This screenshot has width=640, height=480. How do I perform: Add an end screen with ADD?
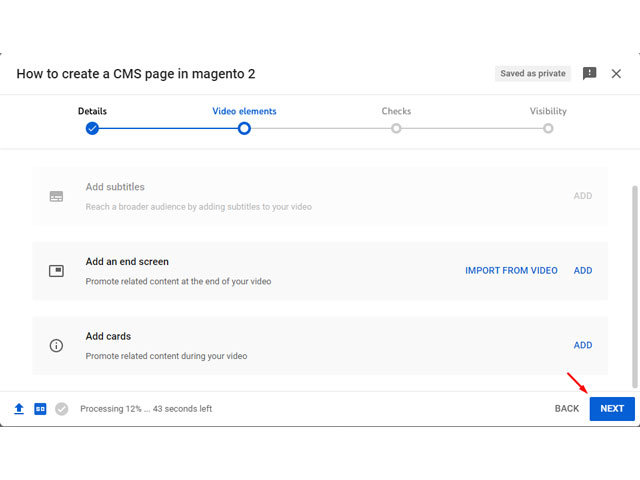583,271
